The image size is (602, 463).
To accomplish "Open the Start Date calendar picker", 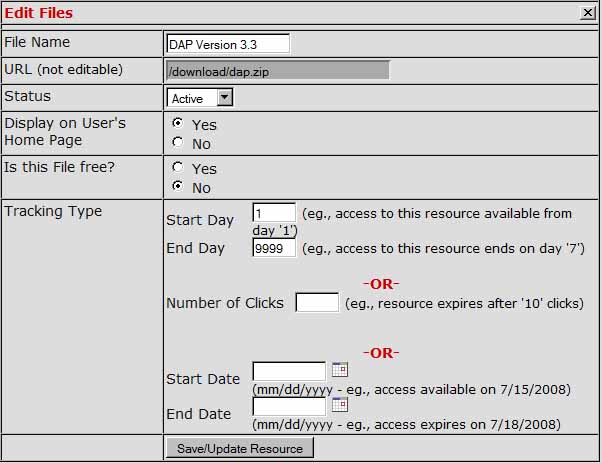I will (339, 369).
